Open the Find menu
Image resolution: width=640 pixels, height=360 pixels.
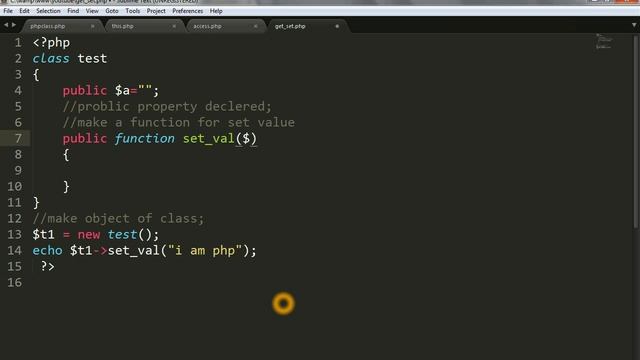73,11
